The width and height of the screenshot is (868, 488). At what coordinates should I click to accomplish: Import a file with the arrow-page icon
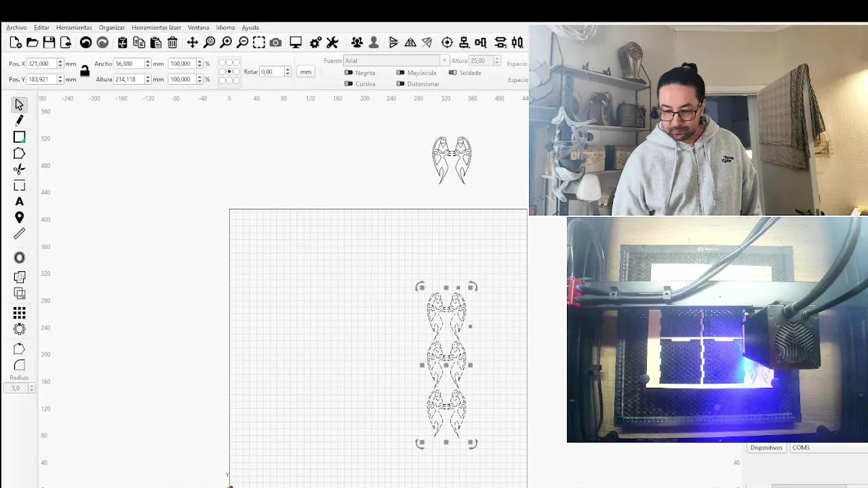click(66, 43)
